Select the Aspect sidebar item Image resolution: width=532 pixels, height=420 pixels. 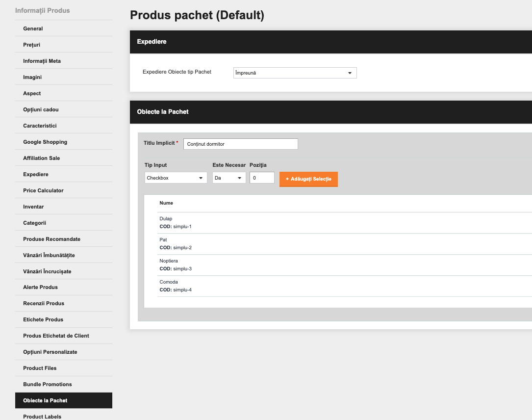(x=64, y=93)
